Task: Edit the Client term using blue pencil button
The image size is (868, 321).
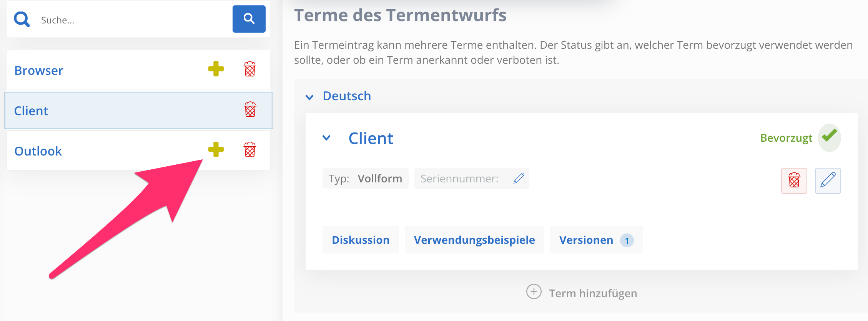Action: click(x=828, y=180)
